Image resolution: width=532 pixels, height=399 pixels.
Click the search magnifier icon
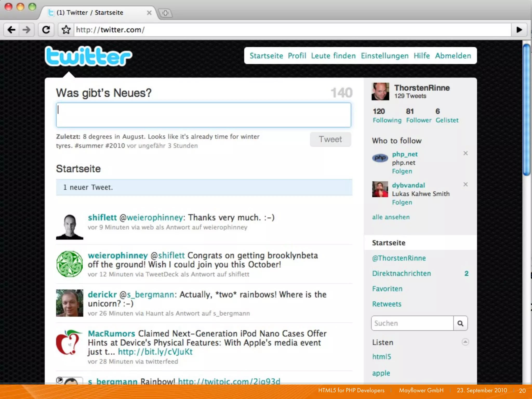click(x=460, y=323)
